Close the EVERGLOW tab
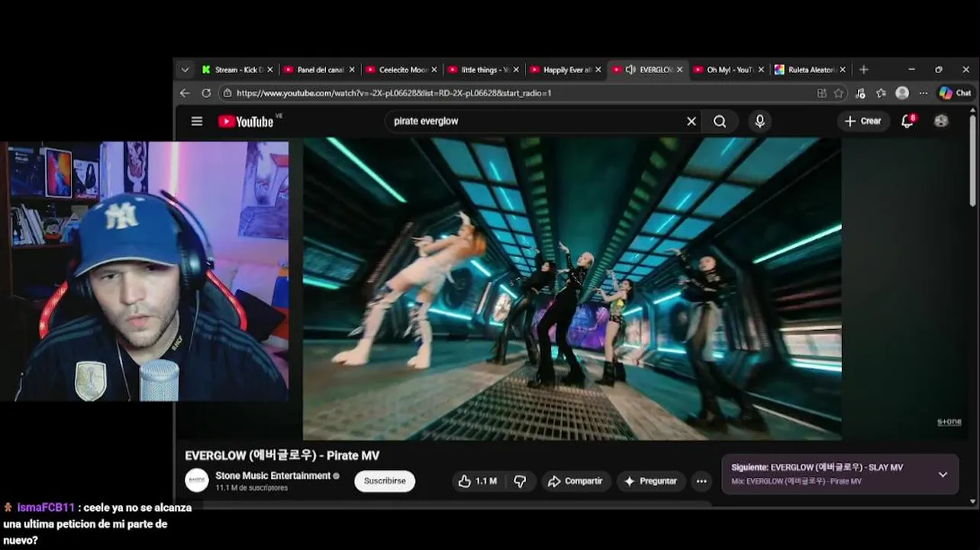 679,70
